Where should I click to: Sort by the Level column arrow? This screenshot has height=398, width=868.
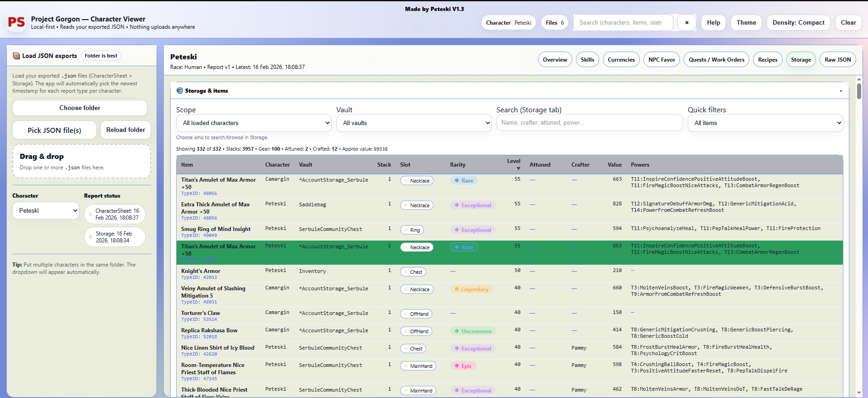[x=518, y=169]
